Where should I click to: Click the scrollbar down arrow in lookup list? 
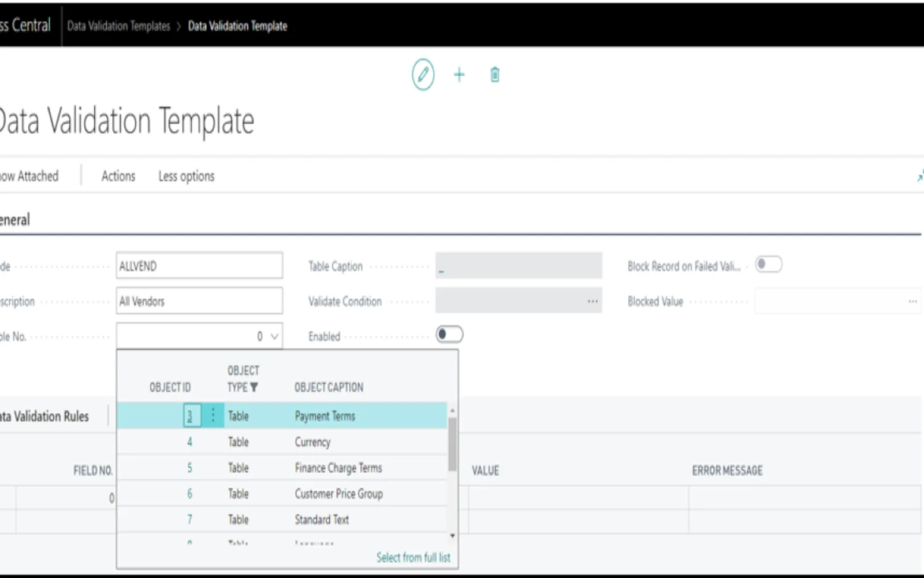coord(452,536)
